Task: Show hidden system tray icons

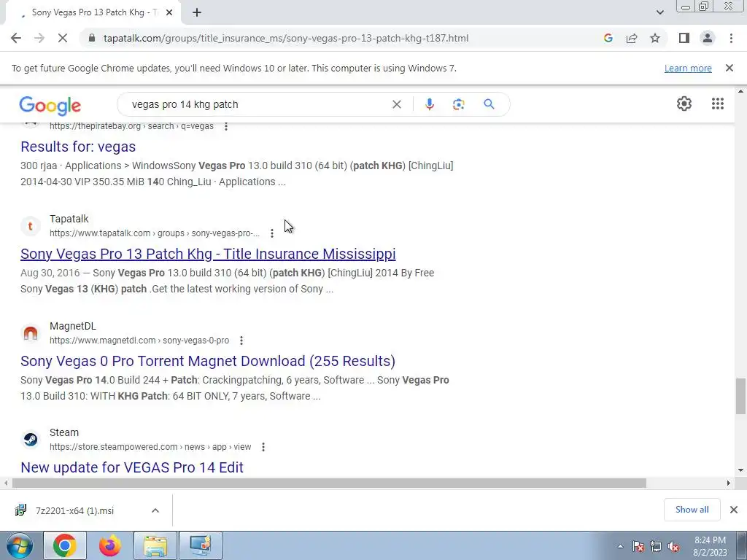Action: (620, 546)
